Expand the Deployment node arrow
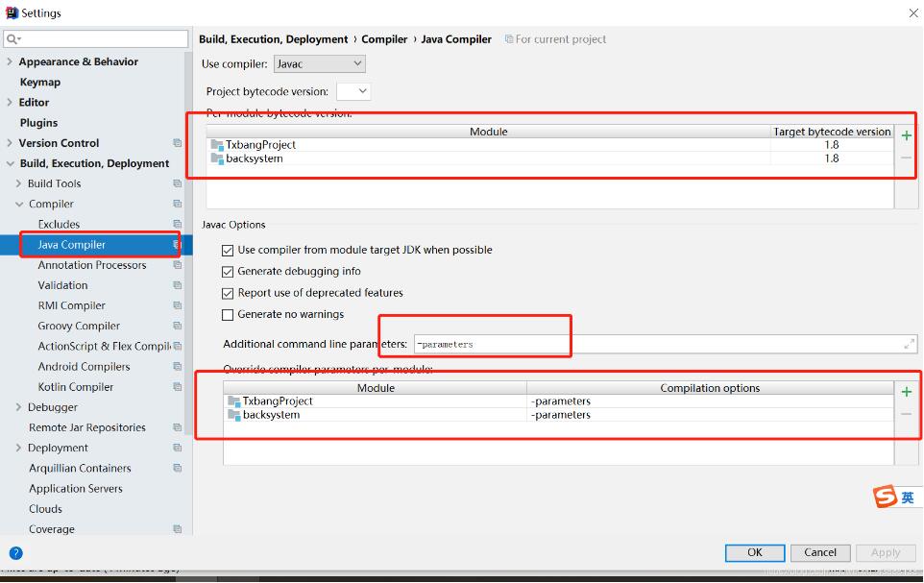Viewport: 924px width, 583px height. pyautogui.click(x=19, y=448)
